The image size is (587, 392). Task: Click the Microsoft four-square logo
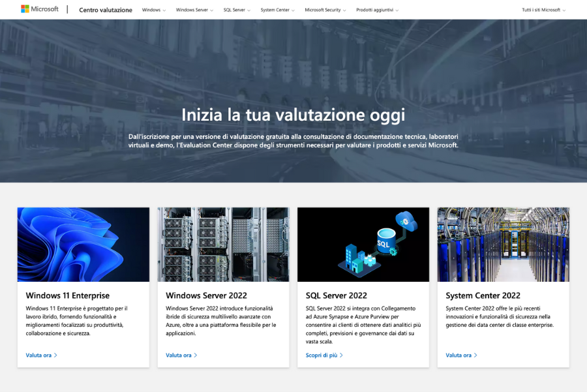[23, 9]
